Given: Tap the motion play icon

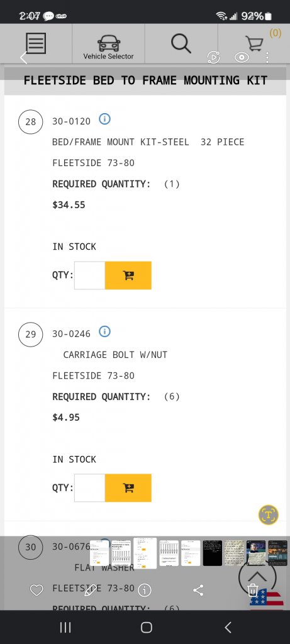Looking at the screenshot, I should click(x=214, y=57).
